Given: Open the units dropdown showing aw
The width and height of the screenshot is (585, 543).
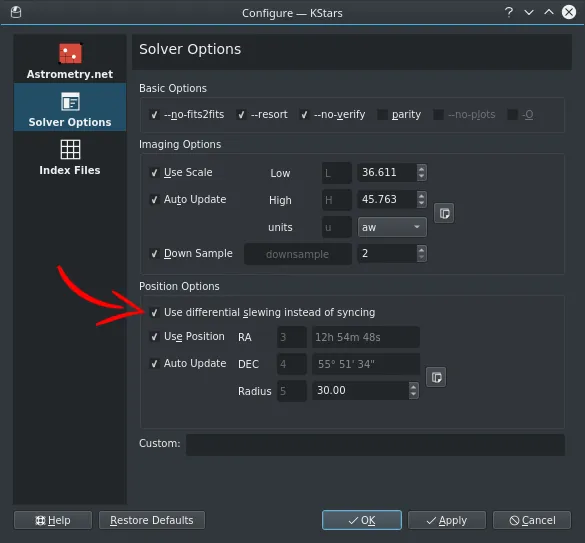Looking at the screenshot, I should [x=392, y=227].
